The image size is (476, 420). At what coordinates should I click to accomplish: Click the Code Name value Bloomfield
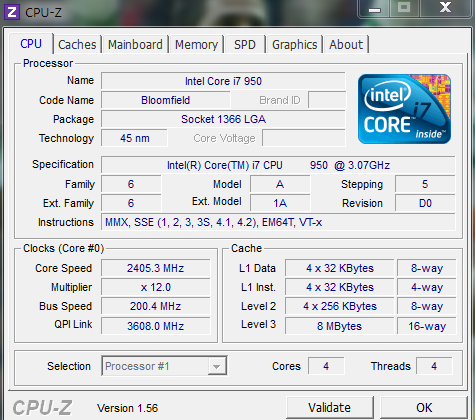[166, 100]
